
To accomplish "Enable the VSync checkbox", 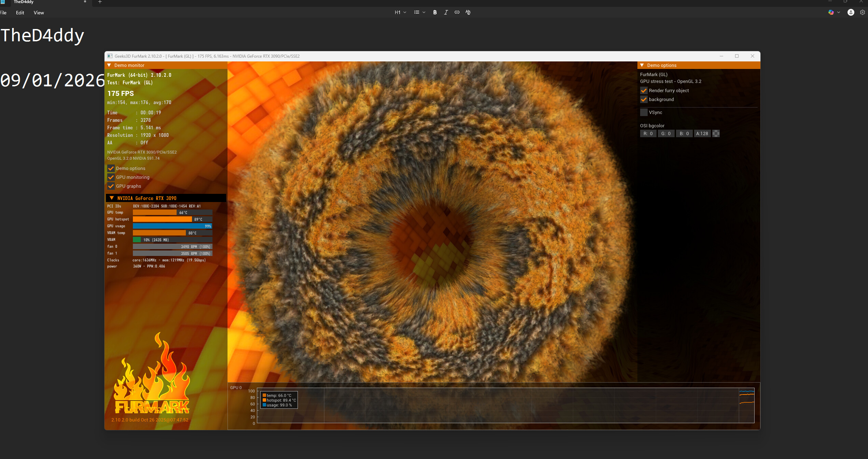I will tap(644, 112).
